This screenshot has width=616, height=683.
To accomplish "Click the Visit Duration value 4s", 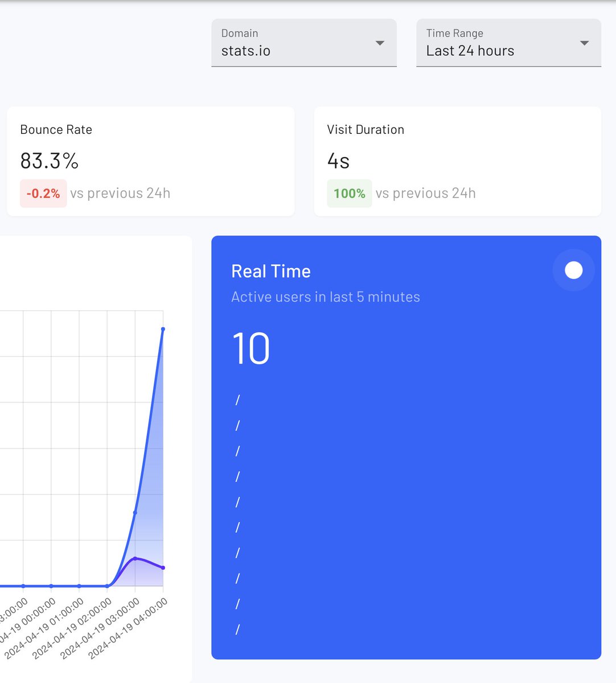I will click(338, 161).
